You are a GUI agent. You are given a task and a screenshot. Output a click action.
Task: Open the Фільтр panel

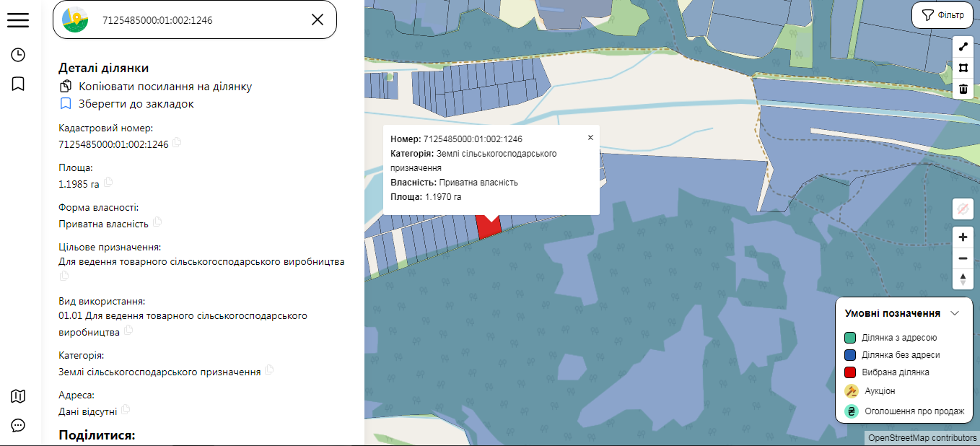coord(942,15)
